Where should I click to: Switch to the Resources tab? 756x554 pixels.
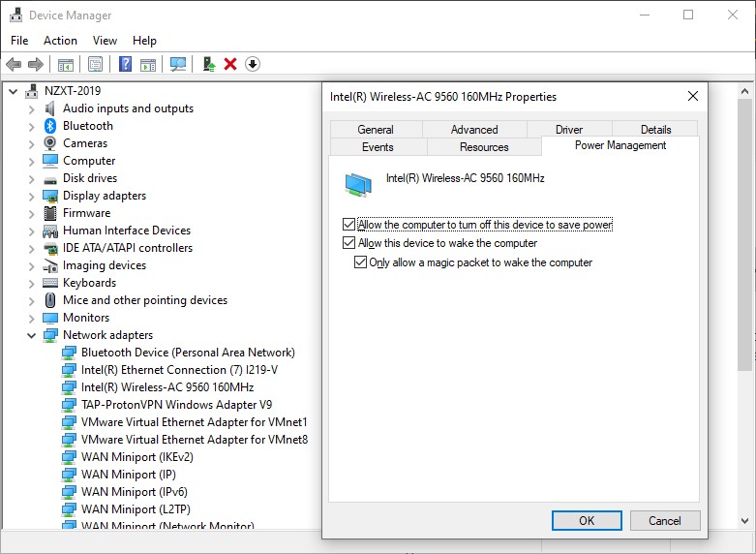pyautogui.click(x=484, y=146)
